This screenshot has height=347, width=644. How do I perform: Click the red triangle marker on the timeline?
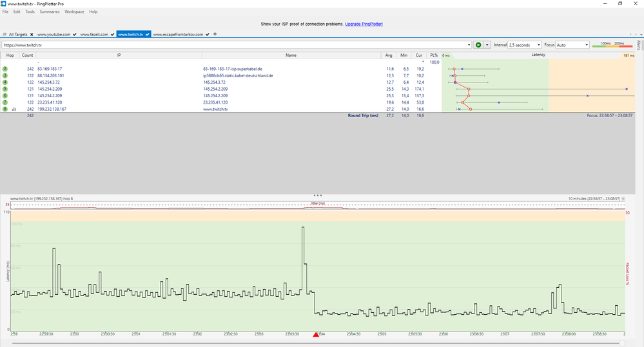pyautogui.click(x=315, y=335)
